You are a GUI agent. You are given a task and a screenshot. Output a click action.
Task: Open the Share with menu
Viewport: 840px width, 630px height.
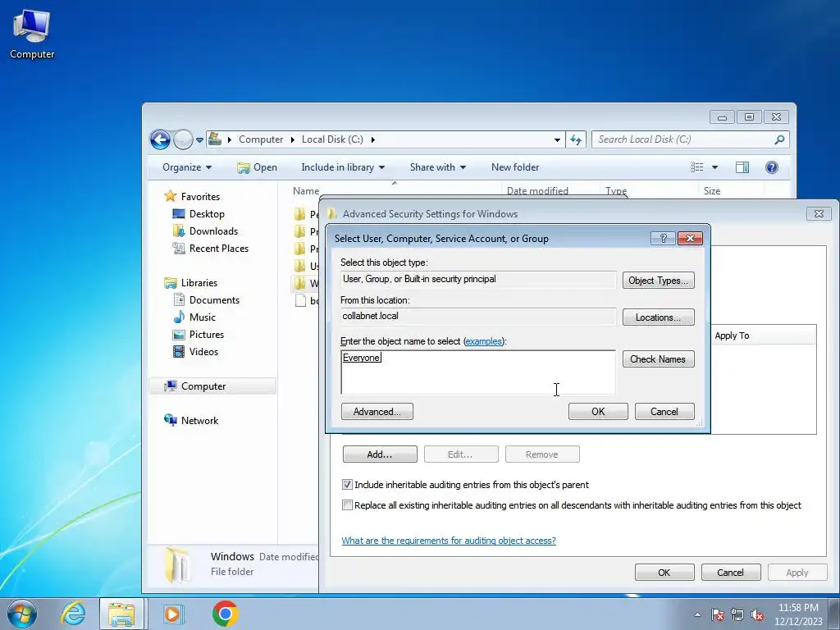(x=438, y=167)
